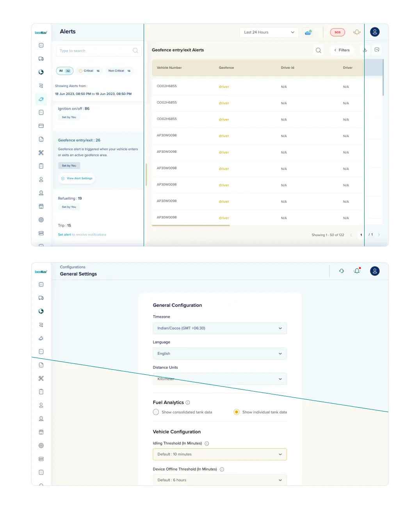Open clipboard icon in Alerts window sidebar

pyautogui.click(x=41, y=166)
